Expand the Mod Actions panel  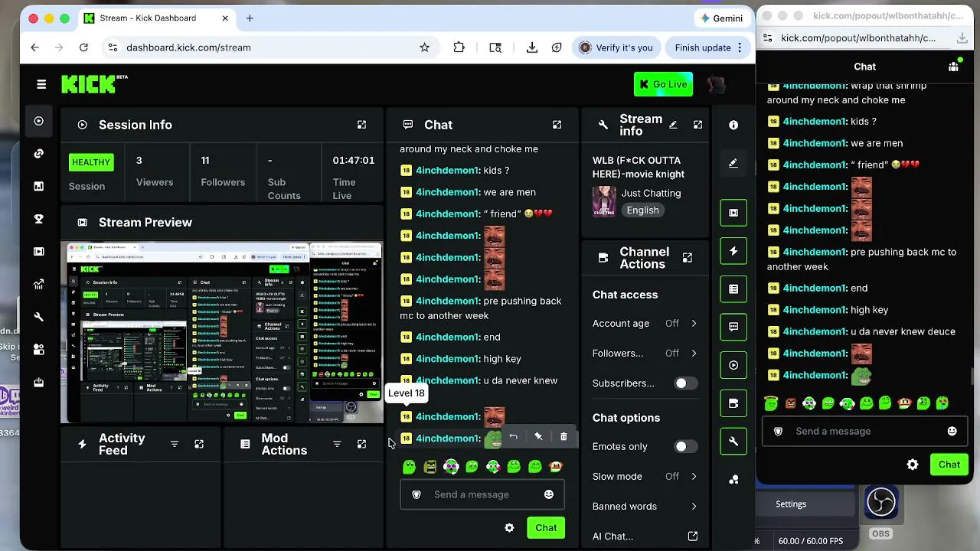(361, 444)
